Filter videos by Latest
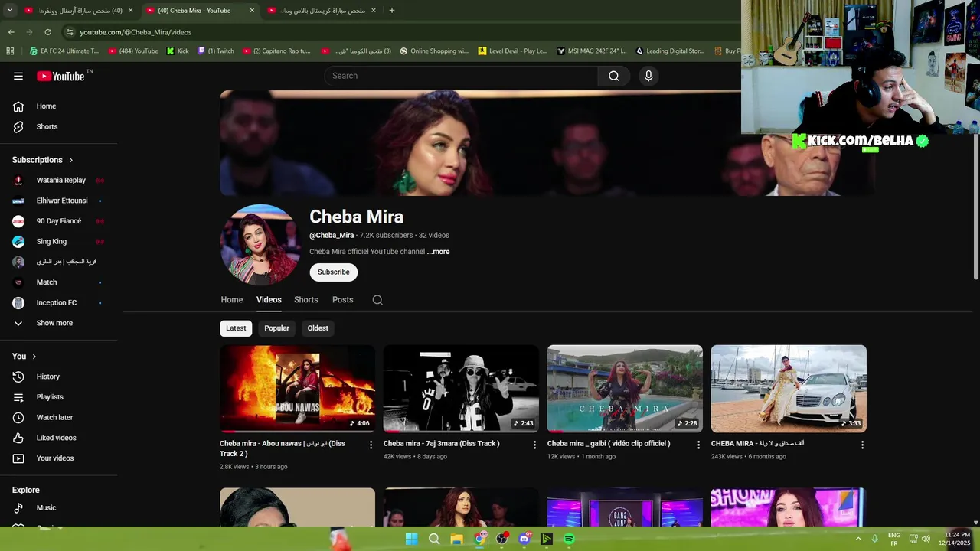Viewport: 980px width, 551px height. (236, 328)
